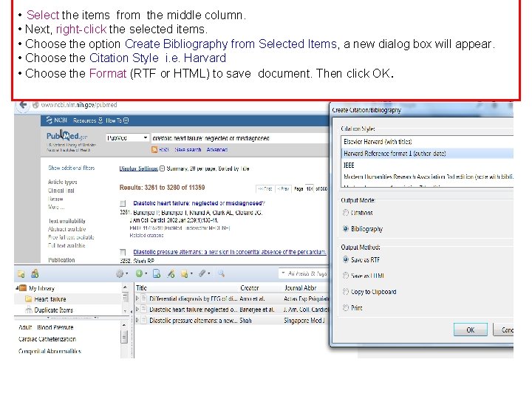Screen dimensions: 532x399
Task: Choose Modern Humanities Research Association style
Action: 427,177
